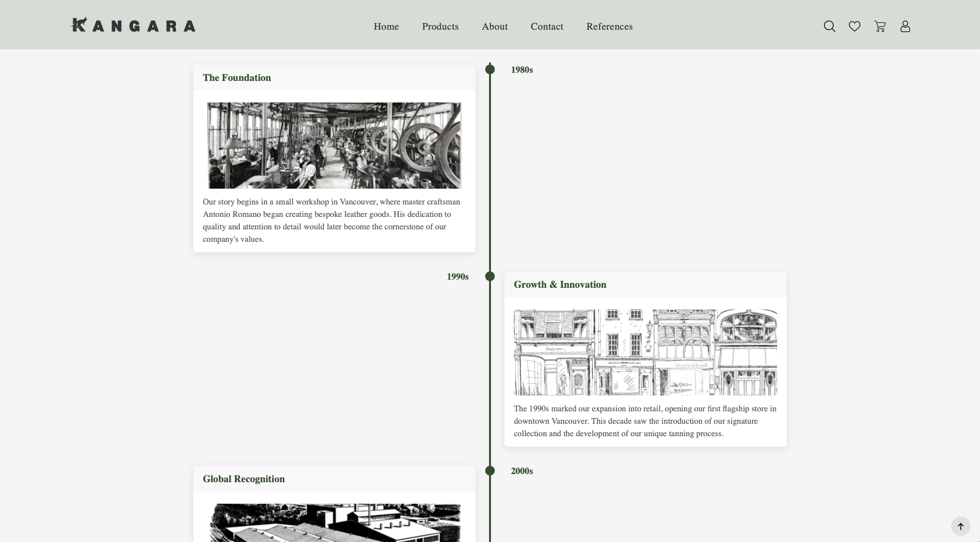
Task: Click the 1990s decade label
Action: pyautogui.click(x=458, y=277)
